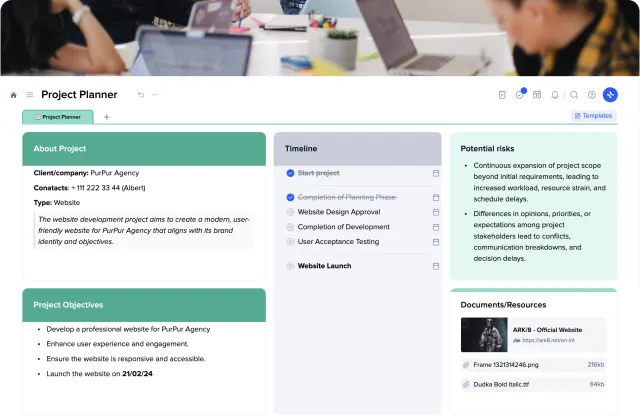Select the Project Planner tab

point(58,117)
